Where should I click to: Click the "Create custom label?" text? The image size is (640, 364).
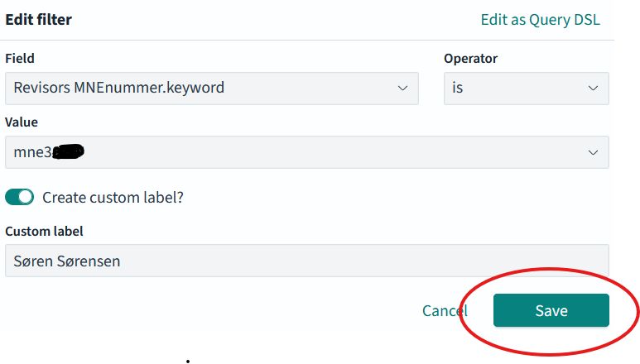tap(113, 198)
